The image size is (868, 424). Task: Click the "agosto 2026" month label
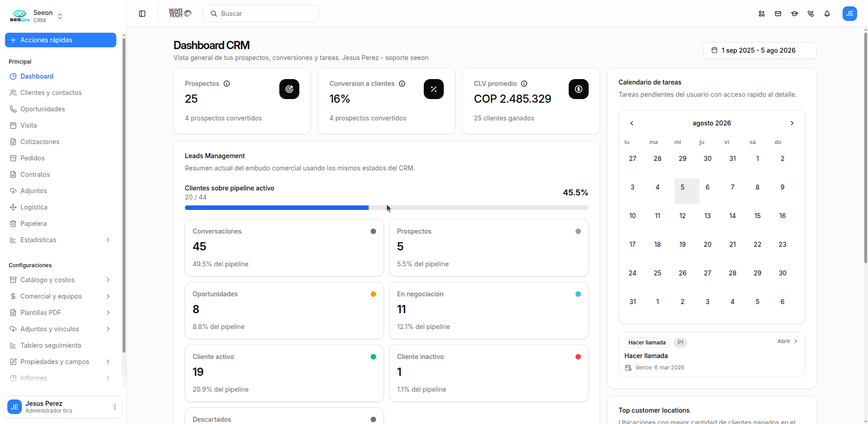tap(712, 123)
